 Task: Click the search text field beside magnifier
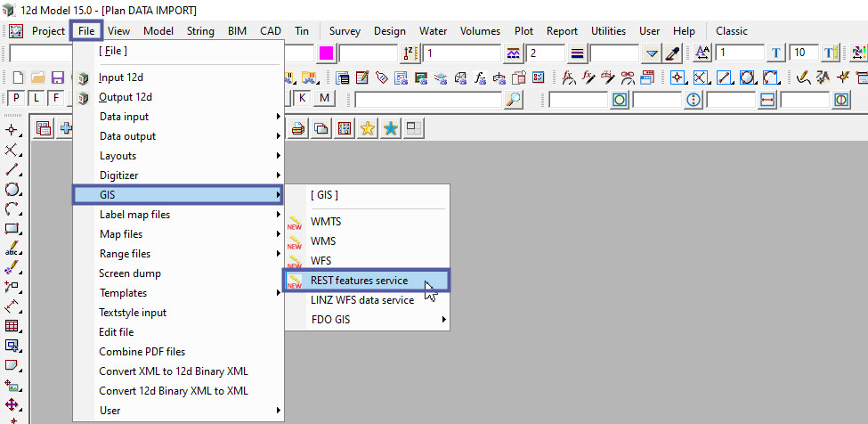pyautogui.click(x=428, y=99)
